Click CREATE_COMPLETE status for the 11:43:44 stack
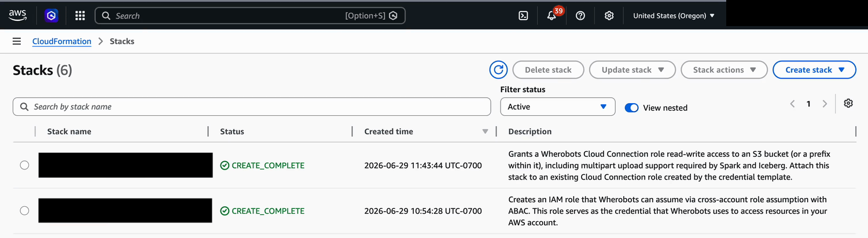Screen dimensions: 868x238 262,166
